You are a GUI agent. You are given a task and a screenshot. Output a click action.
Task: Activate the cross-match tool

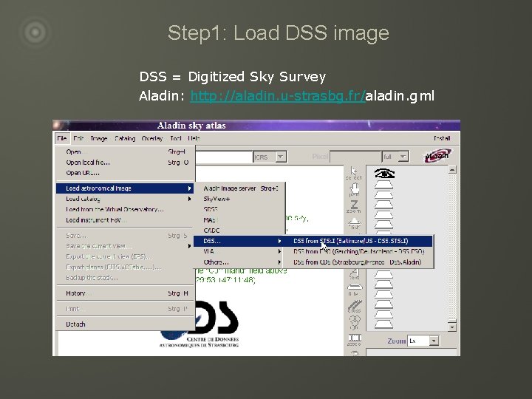(355, 307)
